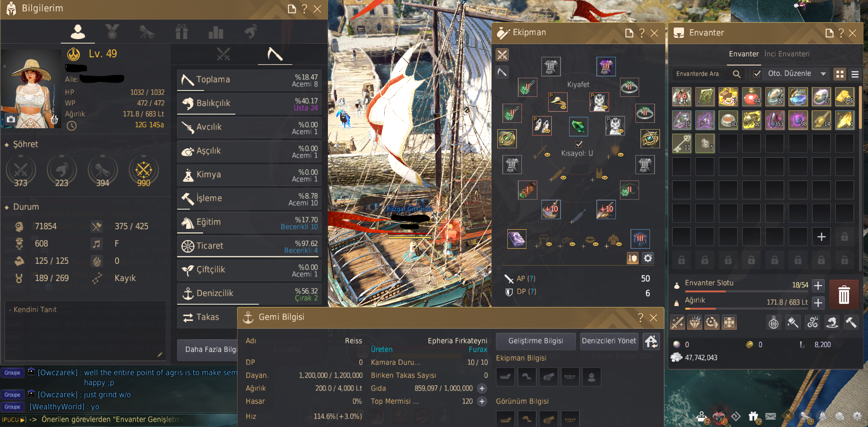Open the bell notifications icon
The width and height of the screenshot is (868, 427).
coord(823,416)
